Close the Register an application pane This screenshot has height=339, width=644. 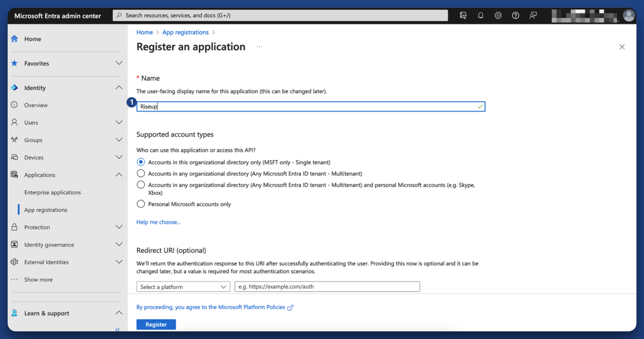pyautogui.click(x=622, y=47)
